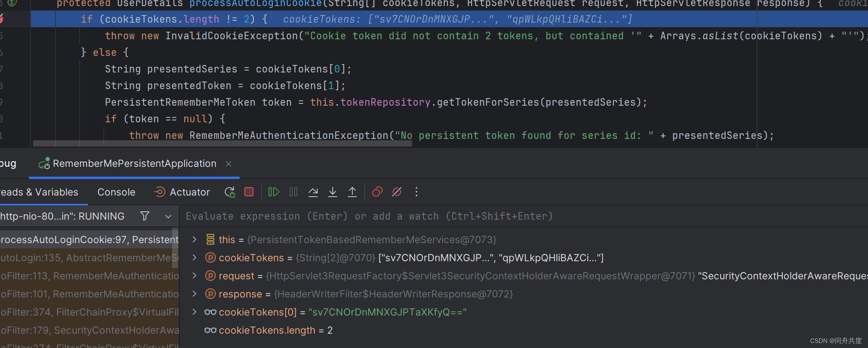The width and height of the screenshot is (868, 348).
Task: Click the watch glasses icon for cookieTokens[0]
Action: 210,312
